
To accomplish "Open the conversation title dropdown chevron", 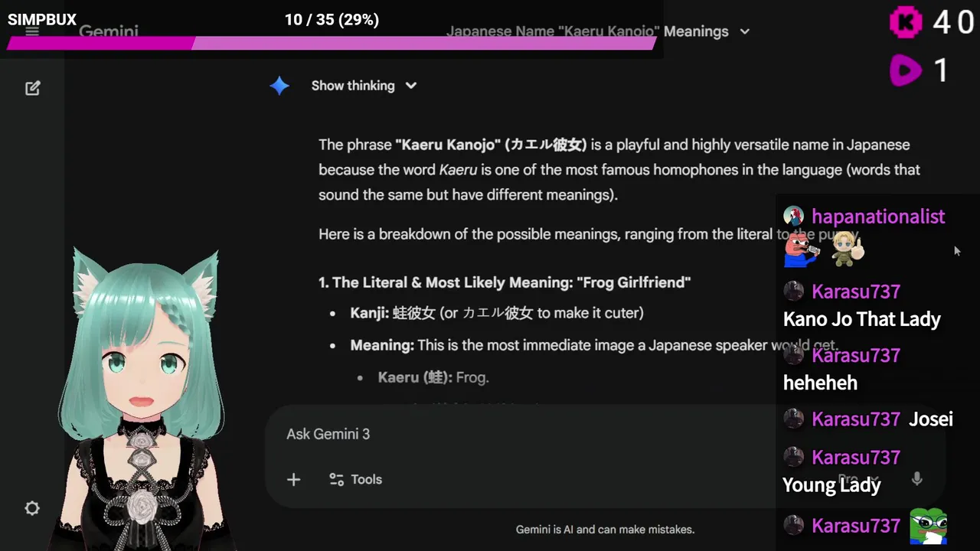I will coord(745,31).
